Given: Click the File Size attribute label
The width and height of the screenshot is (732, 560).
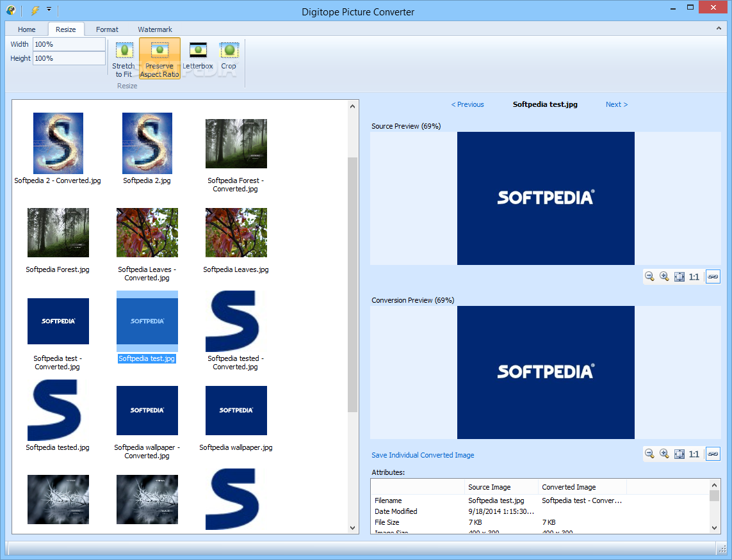Looking at the screenshot, I should (x=387, y=522).
